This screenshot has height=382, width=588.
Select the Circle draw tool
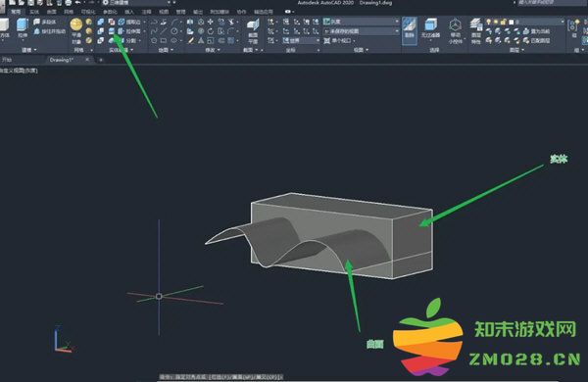click(174, 31)
